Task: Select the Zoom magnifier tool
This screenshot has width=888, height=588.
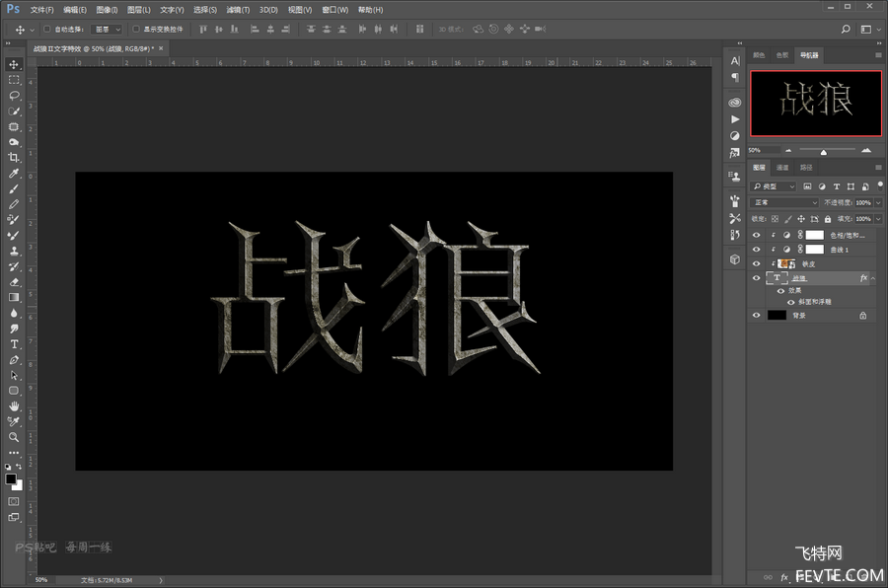Action: [x=14, y=437]
